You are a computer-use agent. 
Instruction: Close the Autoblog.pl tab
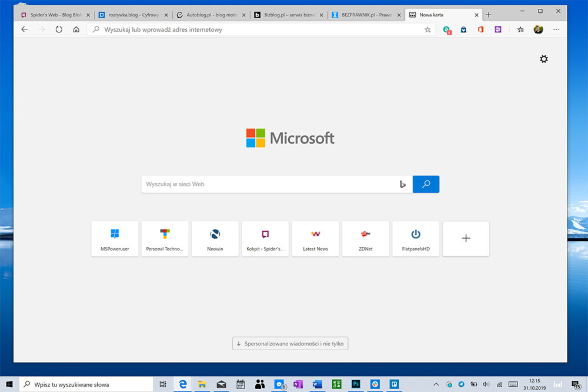[x=244, y=15]
